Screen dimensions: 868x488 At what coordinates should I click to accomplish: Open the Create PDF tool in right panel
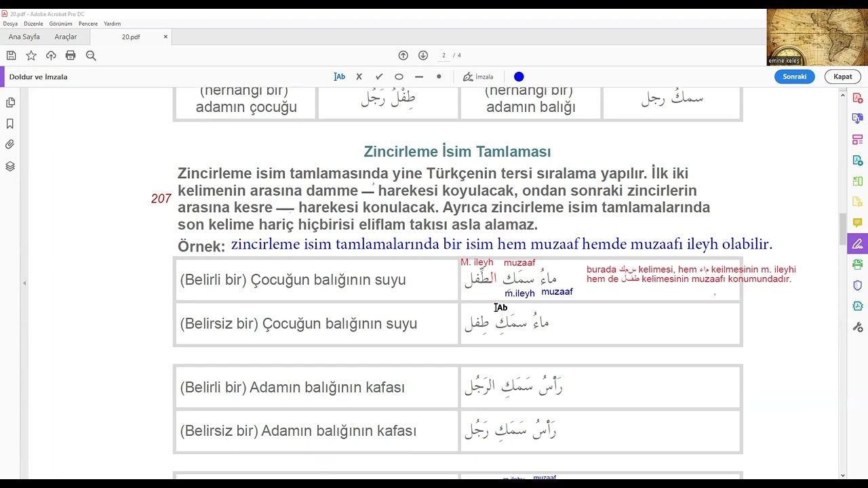point(858,99)
